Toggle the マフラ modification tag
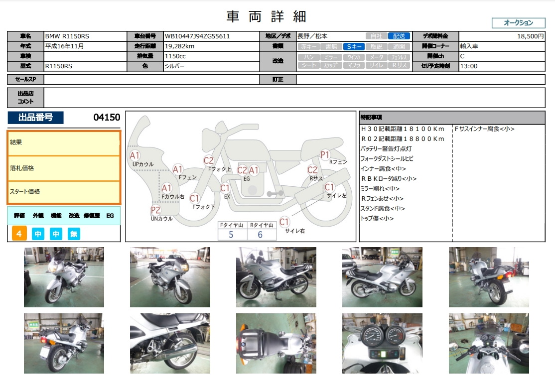 tap(354, 65)
